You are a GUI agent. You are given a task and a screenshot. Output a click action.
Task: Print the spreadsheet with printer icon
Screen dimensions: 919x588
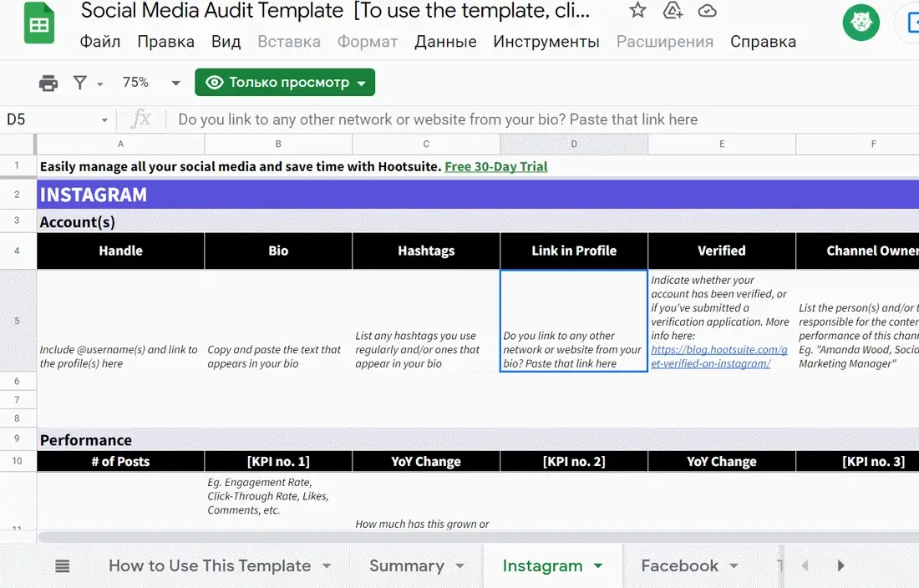click(48, 84)
